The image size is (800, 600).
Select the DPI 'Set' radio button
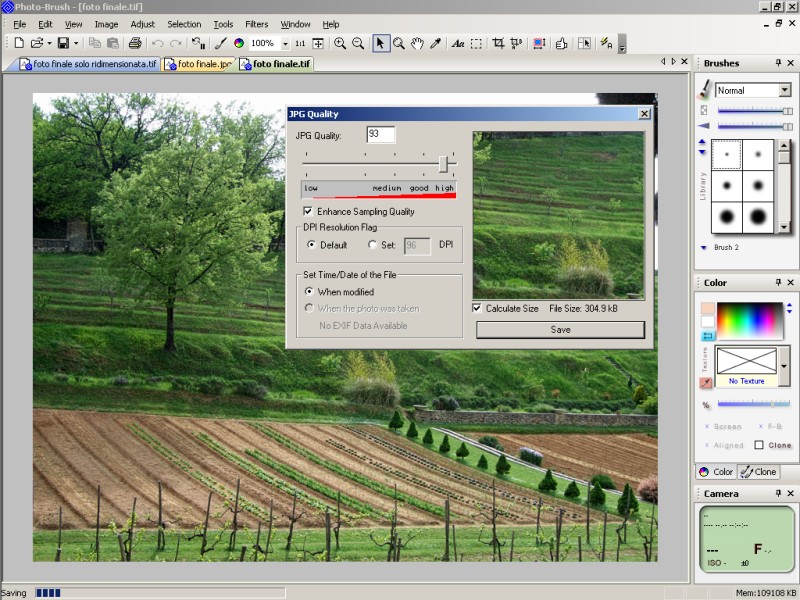(373, 245)
